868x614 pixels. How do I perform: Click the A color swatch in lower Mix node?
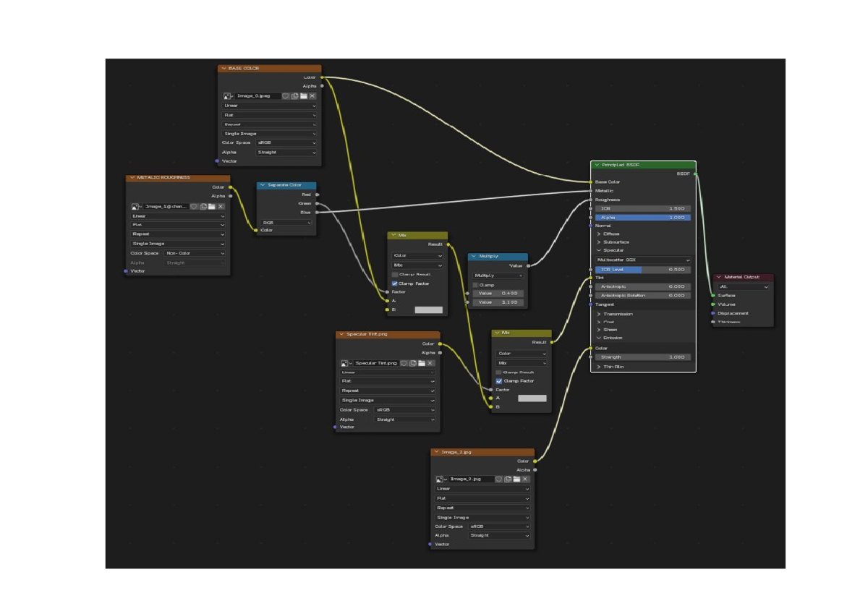[x=532, y=398]
